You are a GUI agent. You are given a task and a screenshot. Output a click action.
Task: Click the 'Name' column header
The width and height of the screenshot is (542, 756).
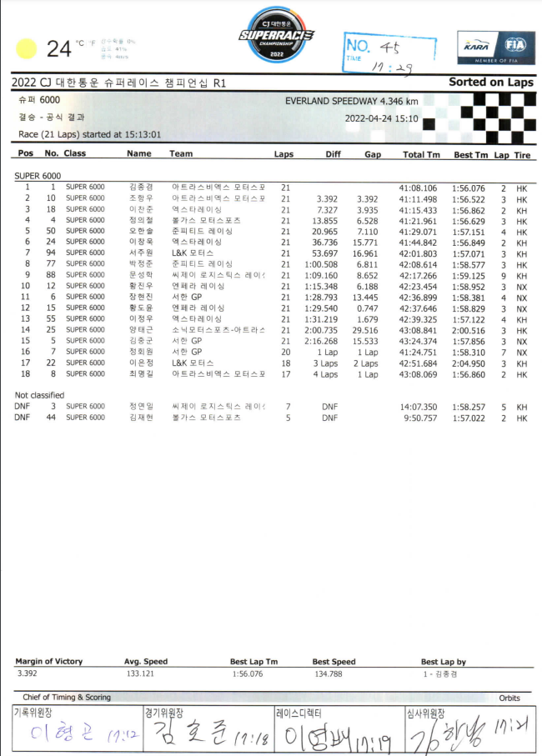coord(139,153)
